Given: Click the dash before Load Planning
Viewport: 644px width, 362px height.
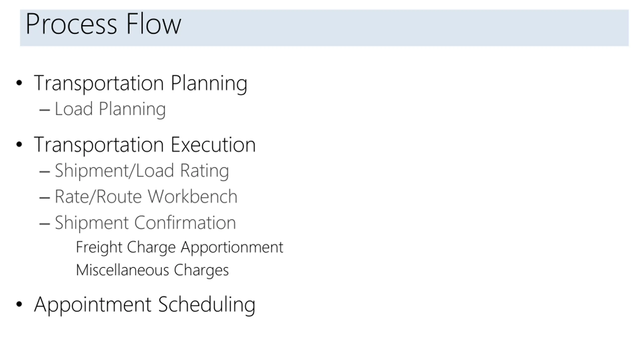Looking at the screenshot, I should point(45,110).
